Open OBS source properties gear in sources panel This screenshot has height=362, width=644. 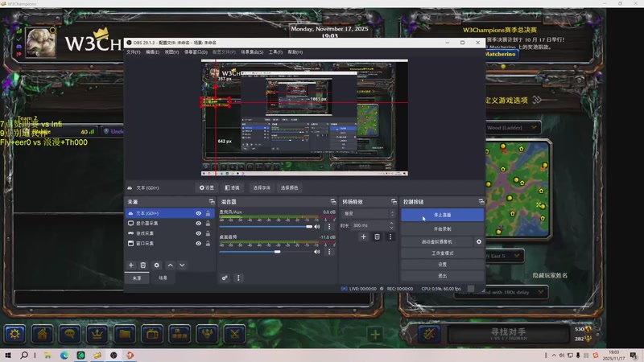tap(156, 265)
